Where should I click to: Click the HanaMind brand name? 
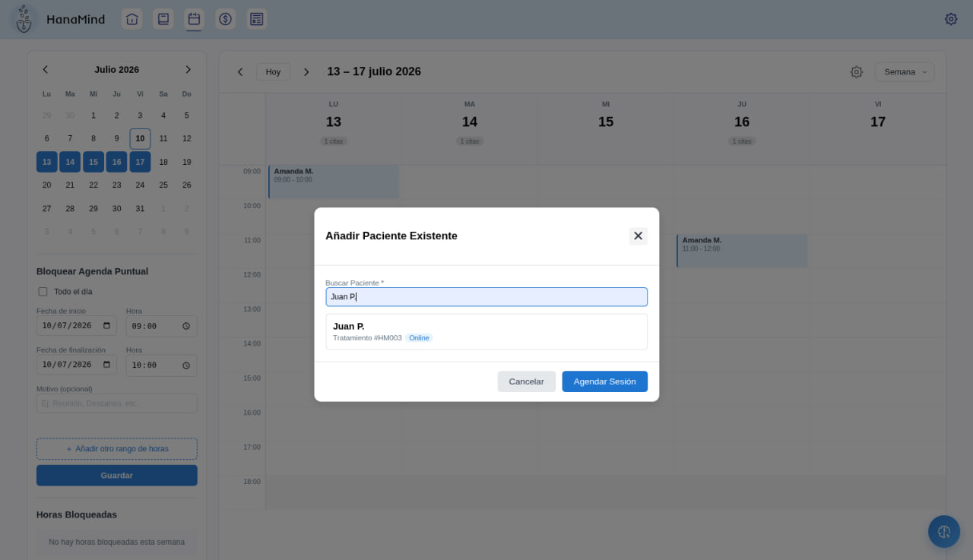pyautogui.click(x=76, y=19)
